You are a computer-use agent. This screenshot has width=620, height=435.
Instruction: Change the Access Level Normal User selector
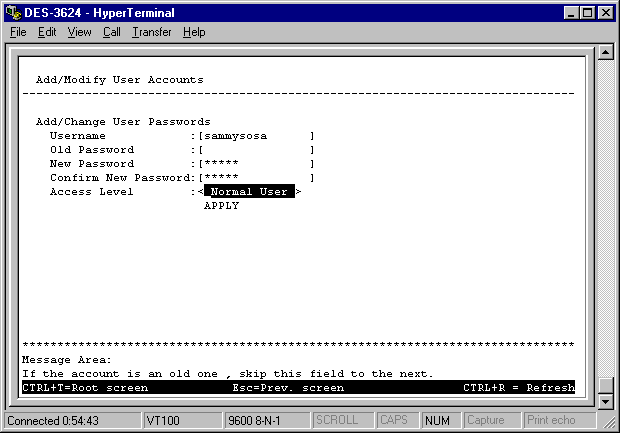[249, 192]
